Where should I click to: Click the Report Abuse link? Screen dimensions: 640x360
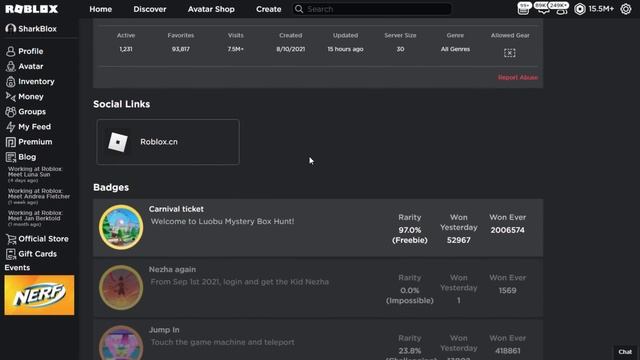[518, 78]
